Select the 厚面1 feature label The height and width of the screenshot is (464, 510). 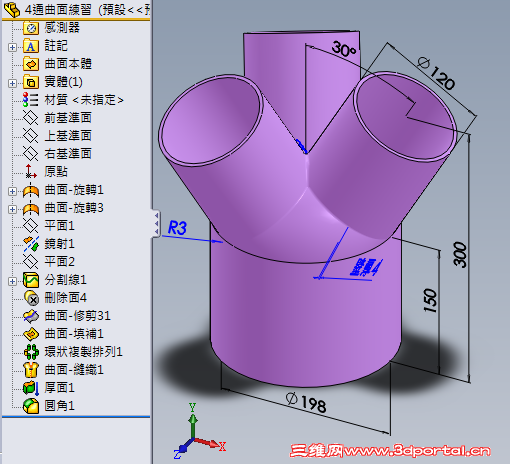coord(60,388)
